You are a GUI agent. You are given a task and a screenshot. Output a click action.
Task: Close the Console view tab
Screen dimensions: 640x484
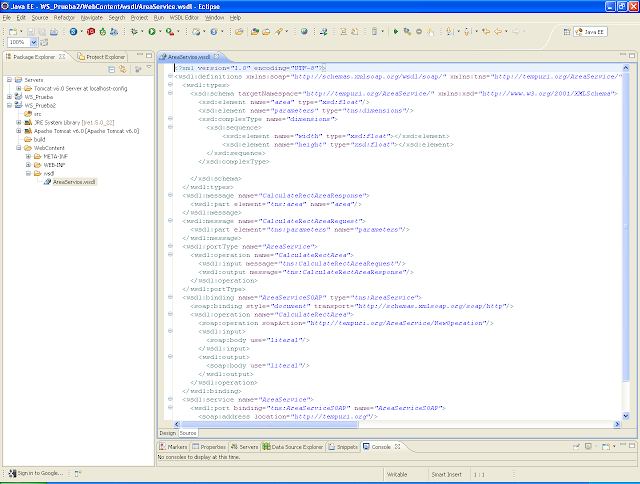[397, 446]
